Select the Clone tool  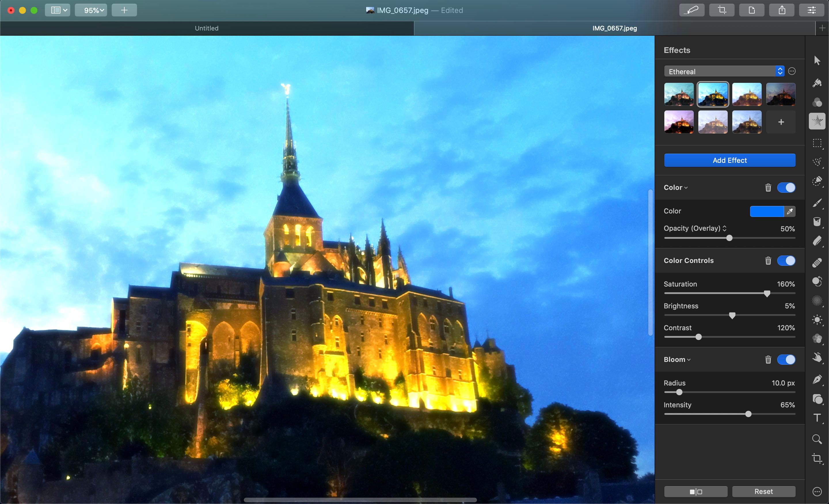(817, 281)
